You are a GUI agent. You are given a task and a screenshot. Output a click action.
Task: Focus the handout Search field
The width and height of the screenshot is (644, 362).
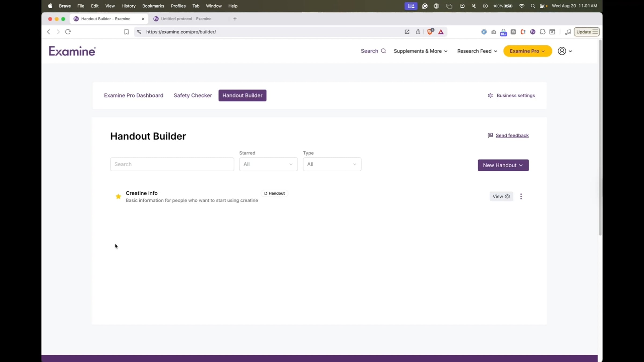click(x=172, y=164)
